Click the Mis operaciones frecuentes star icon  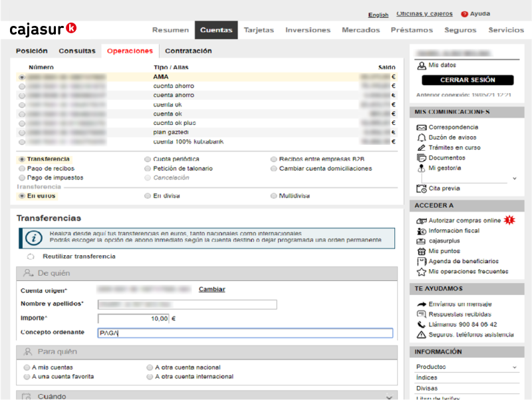[421, 272]
